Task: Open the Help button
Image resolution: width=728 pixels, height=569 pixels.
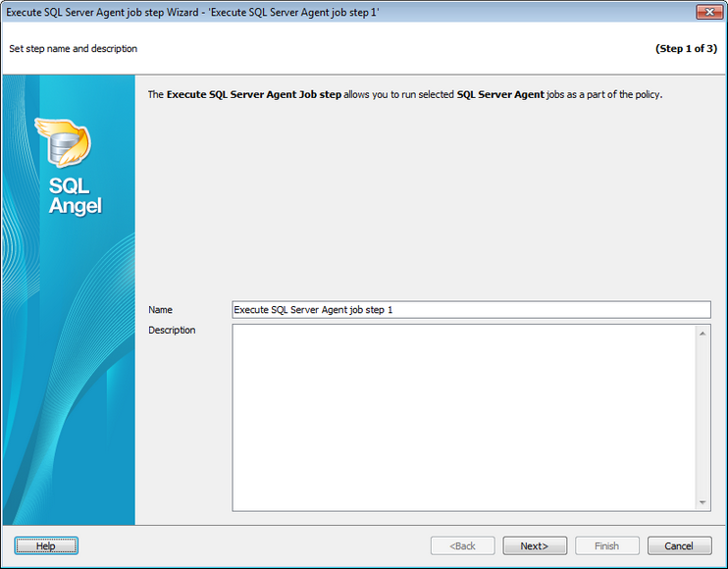Action: [x=46, y=545]
